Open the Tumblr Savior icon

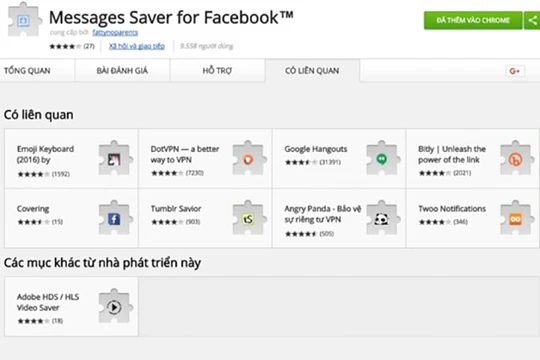point(249,218)
